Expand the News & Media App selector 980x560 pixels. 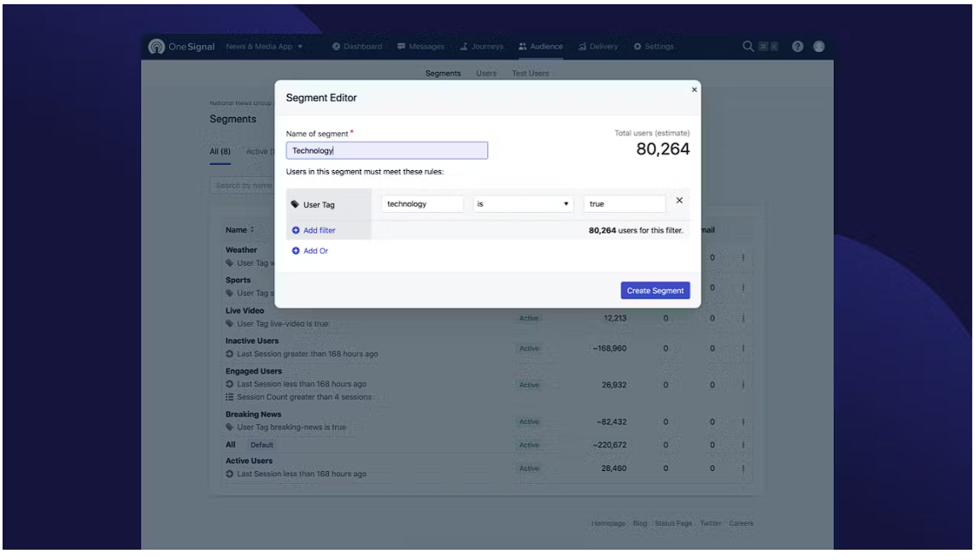265,46
